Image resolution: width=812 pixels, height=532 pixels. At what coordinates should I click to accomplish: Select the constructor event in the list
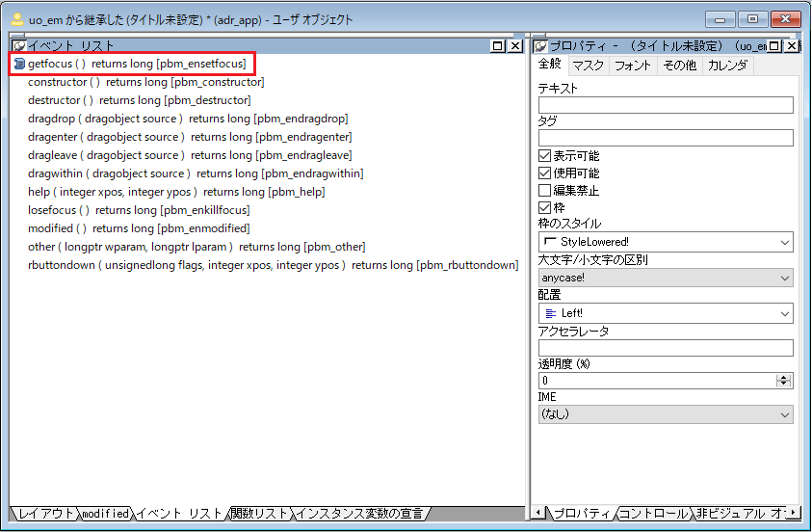(x=144, y=82)
